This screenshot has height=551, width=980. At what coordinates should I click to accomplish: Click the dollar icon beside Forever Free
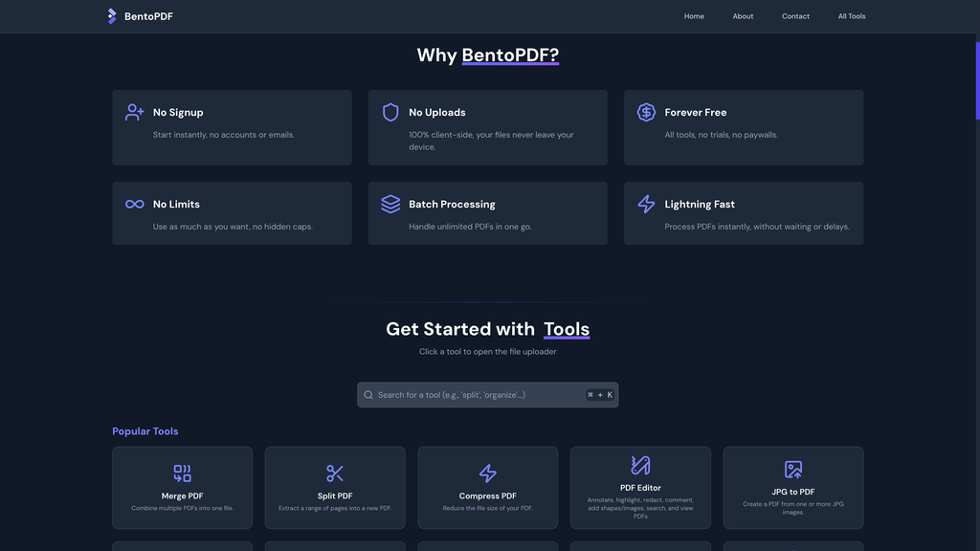click(645, 112)
